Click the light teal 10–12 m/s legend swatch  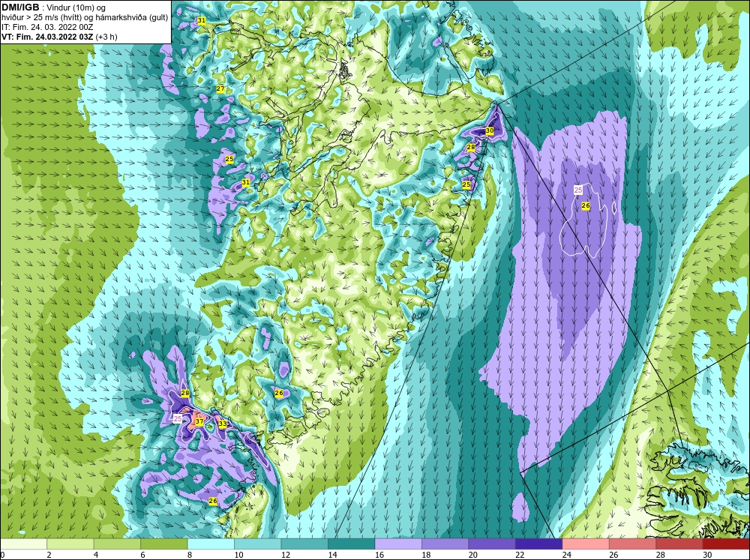coord(258,544)
